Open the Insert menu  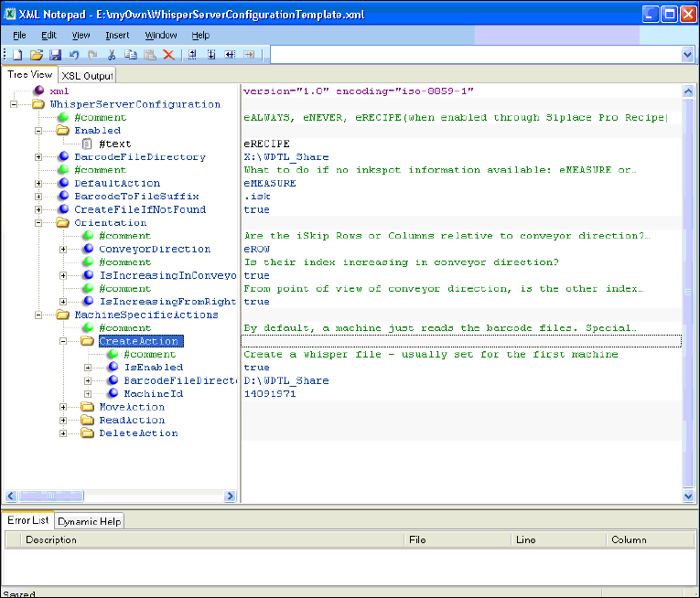(x=117, y=35)
